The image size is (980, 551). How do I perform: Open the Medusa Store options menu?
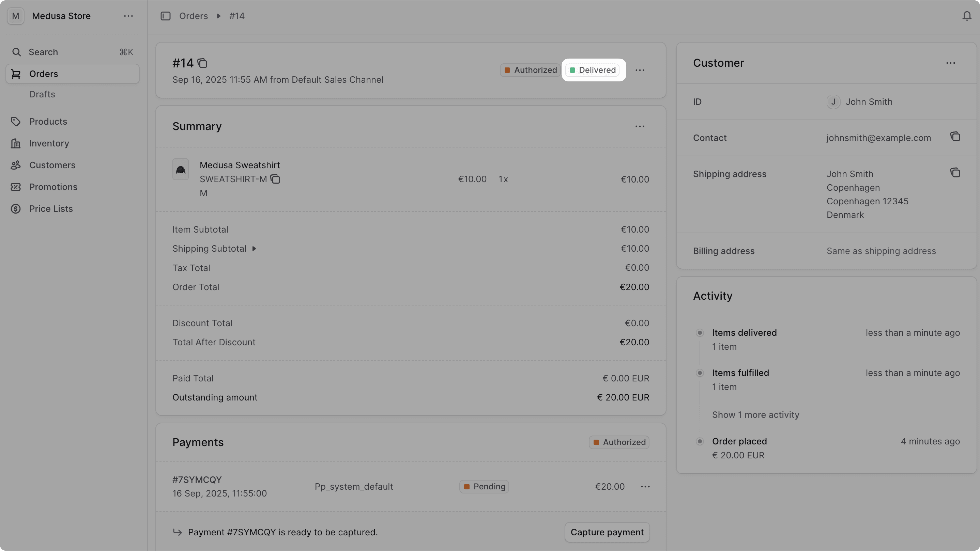[128, 16]
